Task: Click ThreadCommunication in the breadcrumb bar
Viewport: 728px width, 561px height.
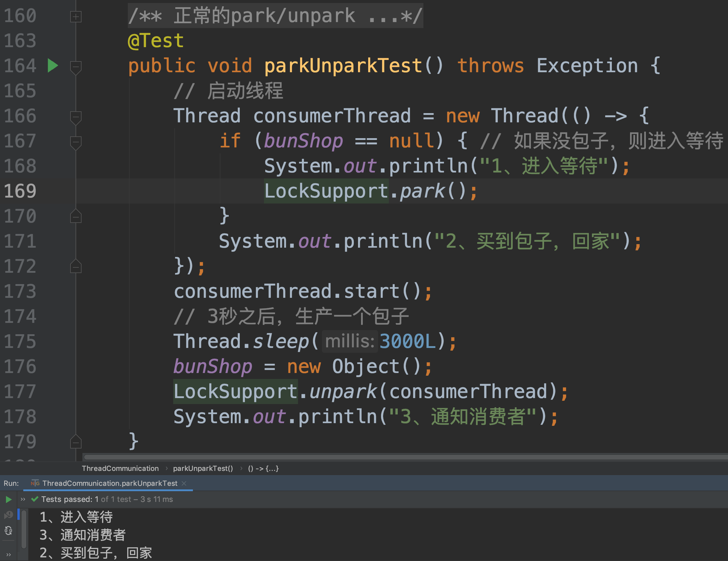Action: [120, 468]
